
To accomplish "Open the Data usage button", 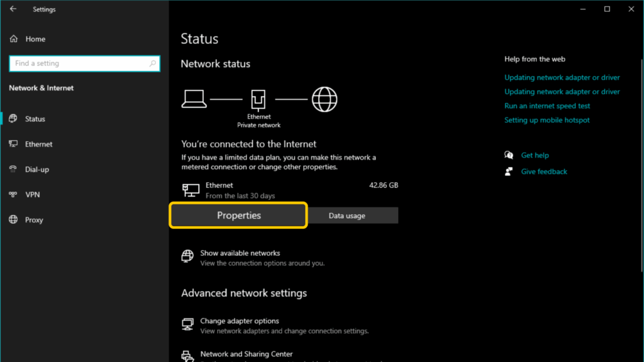I will 353,216.
